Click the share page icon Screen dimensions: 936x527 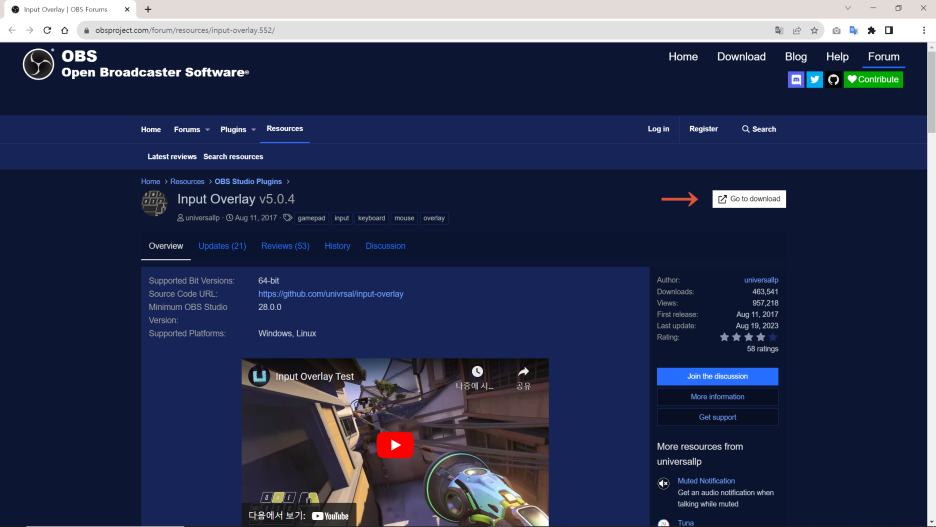[797, 30]
